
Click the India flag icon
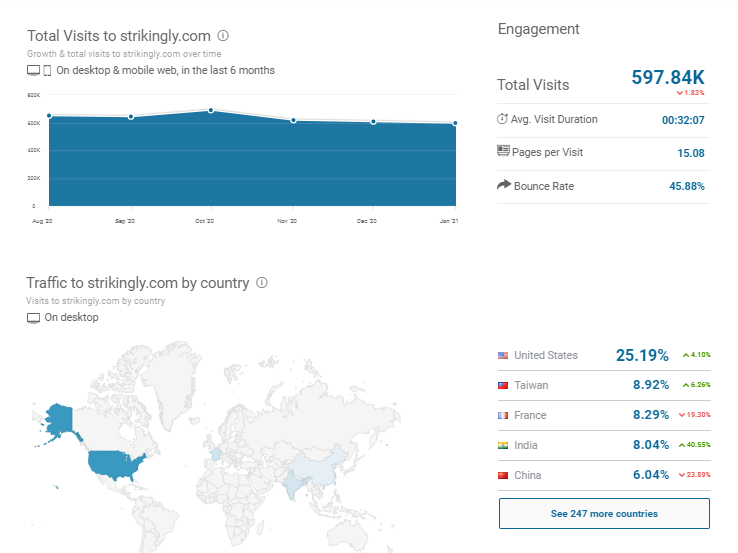click(x=503, y=445)
